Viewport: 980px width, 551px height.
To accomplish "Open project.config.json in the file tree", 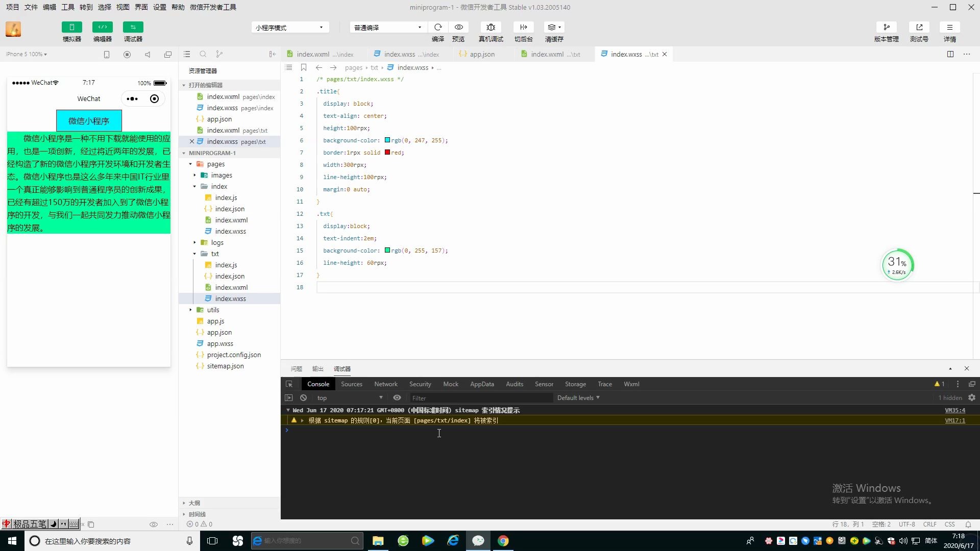I will [x=234, y=355].
